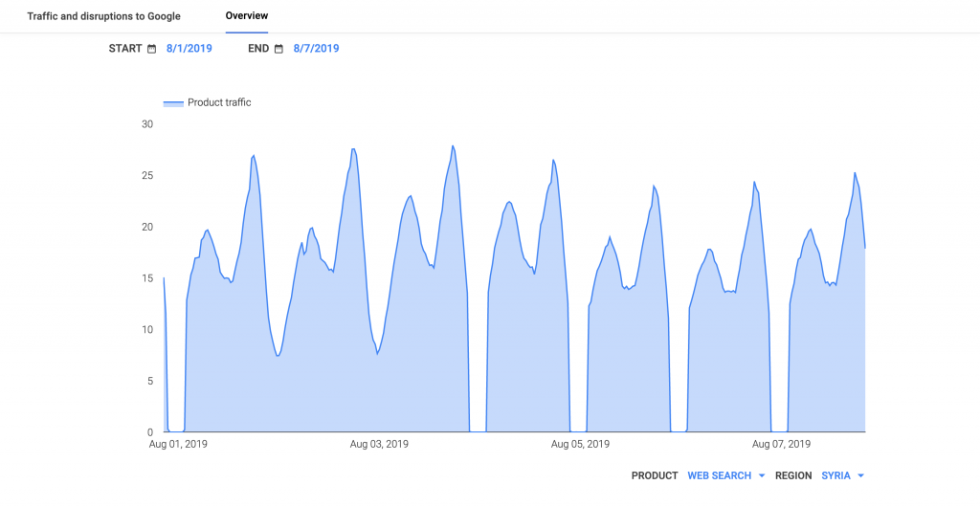Screen dimensions: 980x507
Task: Open the WEB SEARCH product dropdown
Action: pos(726,475)
